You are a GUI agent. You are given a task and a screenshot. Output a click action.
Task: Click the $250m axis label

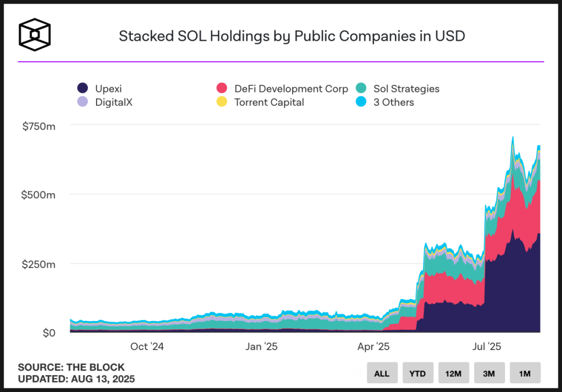[x=39, y=265]
